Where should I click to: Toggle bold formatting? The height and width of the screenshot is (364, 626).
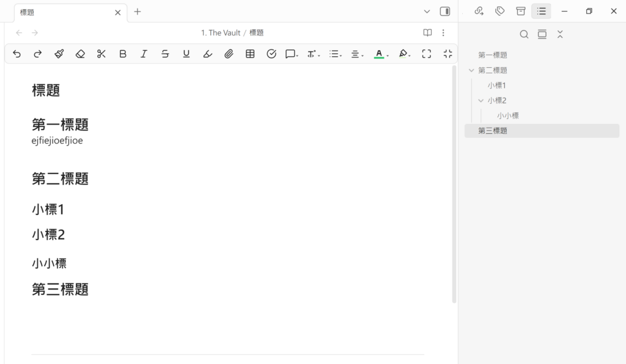click(123, 54)
